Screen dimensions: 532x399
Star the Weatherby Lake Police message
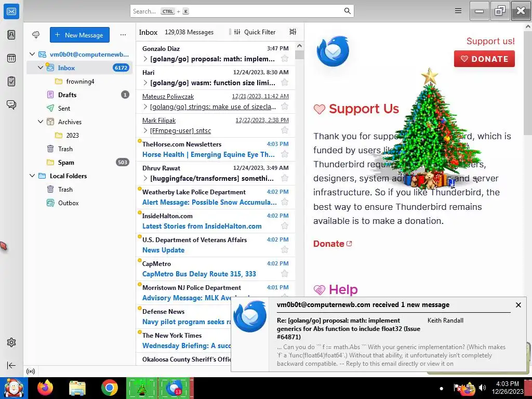pos(285,202)
